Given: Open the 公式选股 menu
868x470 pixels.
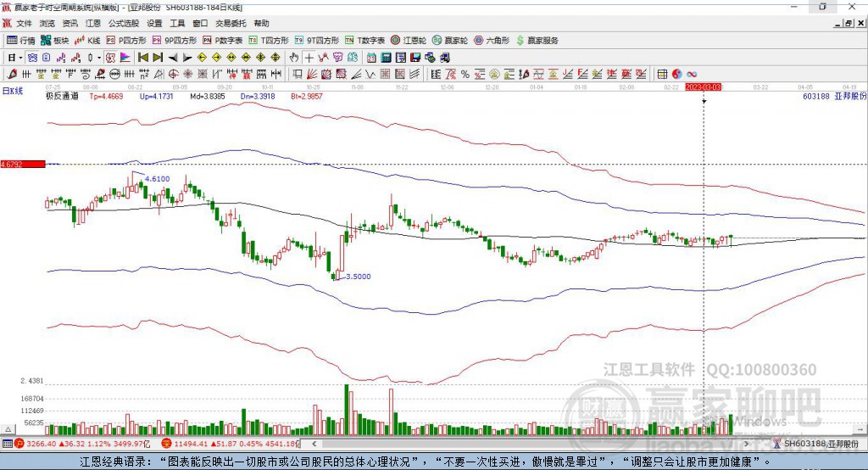Looking at the screenshot, I should 124,23.
